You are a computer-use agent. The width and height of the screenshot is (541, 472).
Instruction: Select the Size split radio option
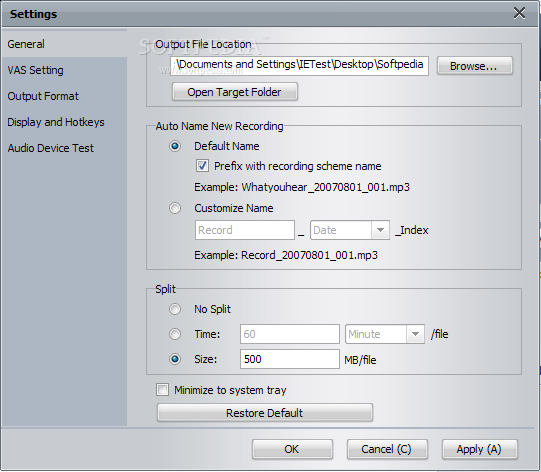click(175, 359)
